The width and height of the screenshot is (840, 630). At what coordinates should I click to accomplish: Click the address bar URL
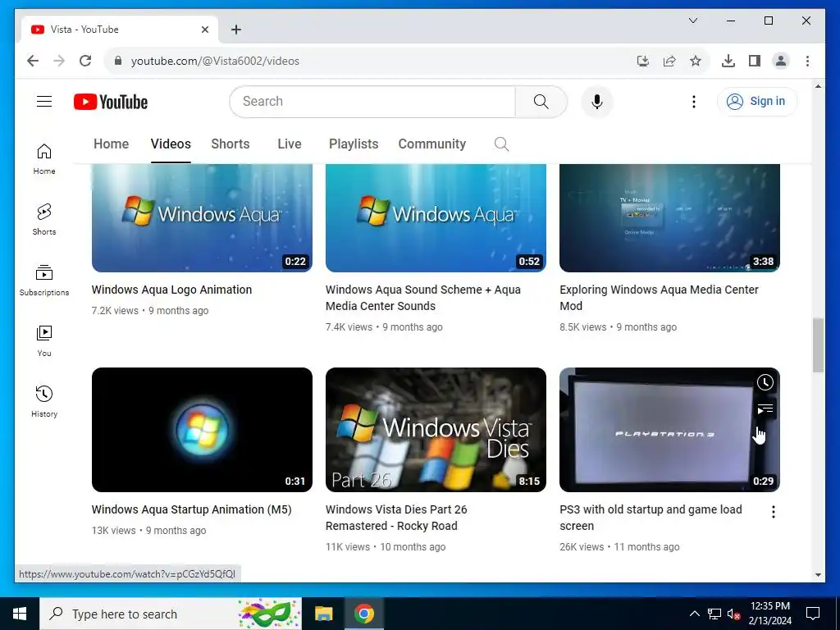[x=216, y=61]
